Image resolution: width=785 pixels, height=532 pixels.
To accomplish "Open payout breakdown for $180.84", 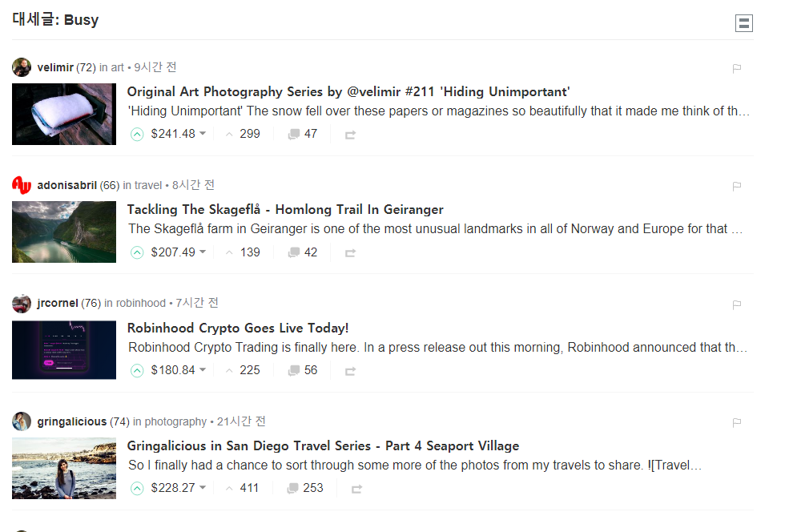I will 203,370.
